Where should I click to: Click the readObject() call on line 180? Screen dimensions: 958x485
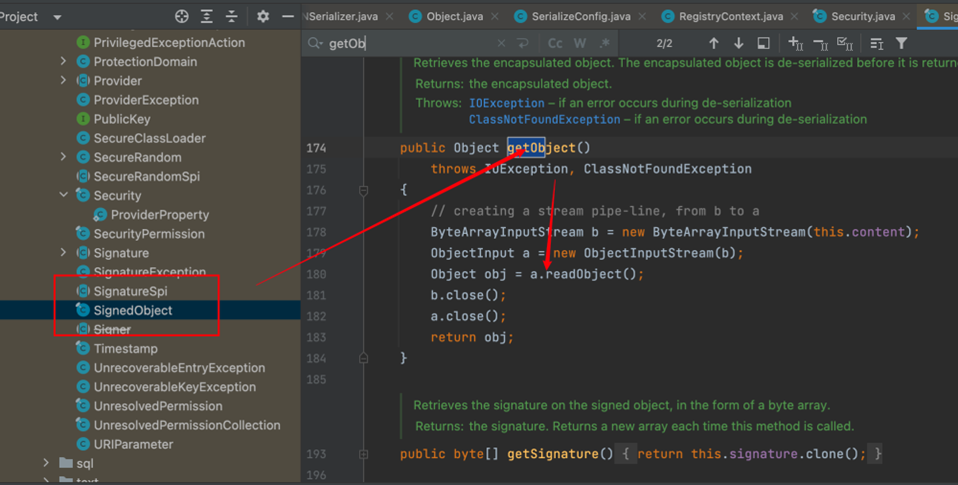point(591,274)
